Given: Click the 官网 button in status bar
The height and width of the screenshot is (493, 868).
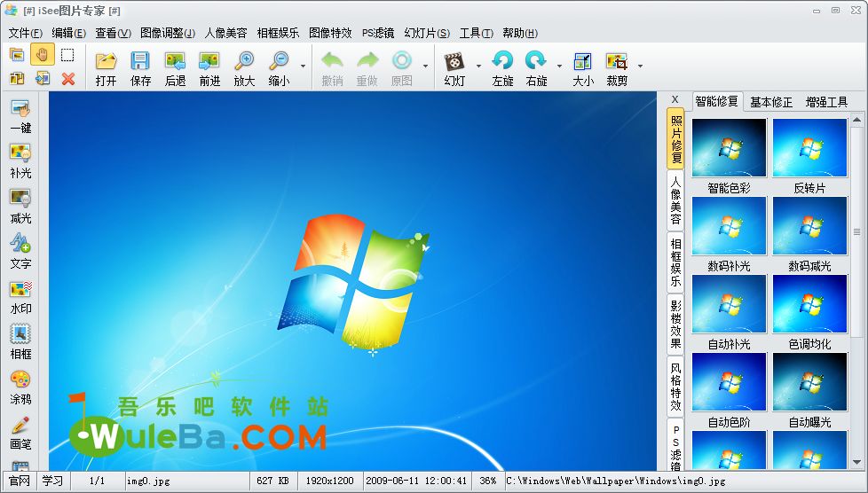Looking at the screenshot, I should pos(20,481).
